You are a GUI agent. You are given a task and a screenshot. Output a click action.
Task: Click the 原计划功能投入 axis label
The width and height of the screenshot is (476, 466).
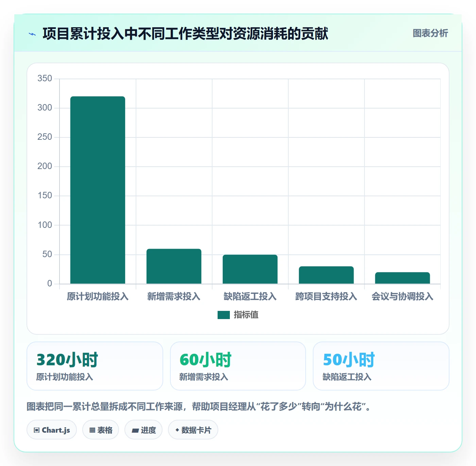[98, 297]
